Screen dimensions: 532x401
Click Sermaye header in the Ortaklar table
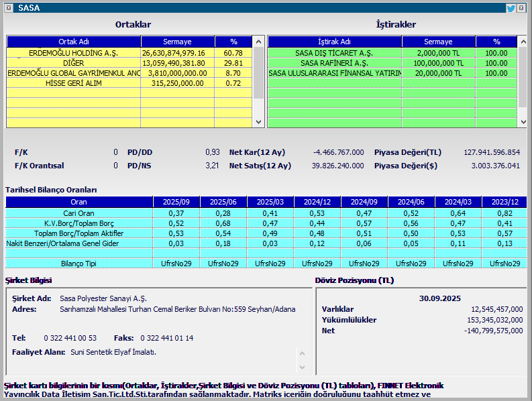coord(177,42)
